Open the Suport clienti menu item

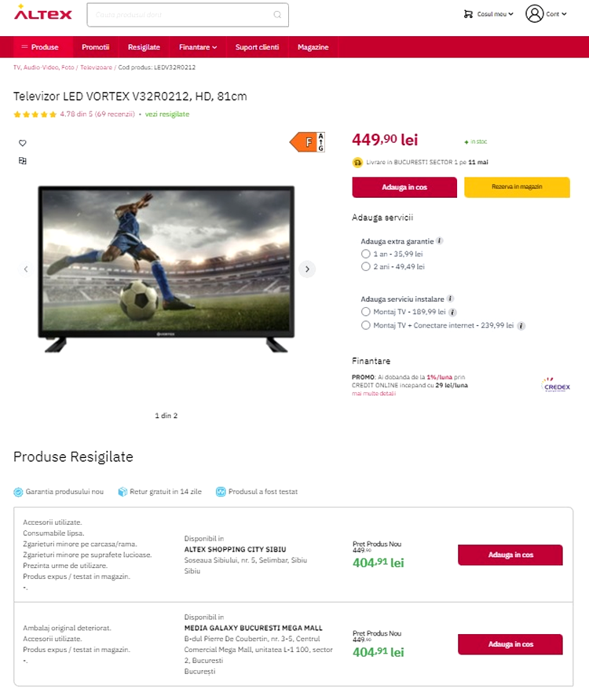(x=257, y=47)
